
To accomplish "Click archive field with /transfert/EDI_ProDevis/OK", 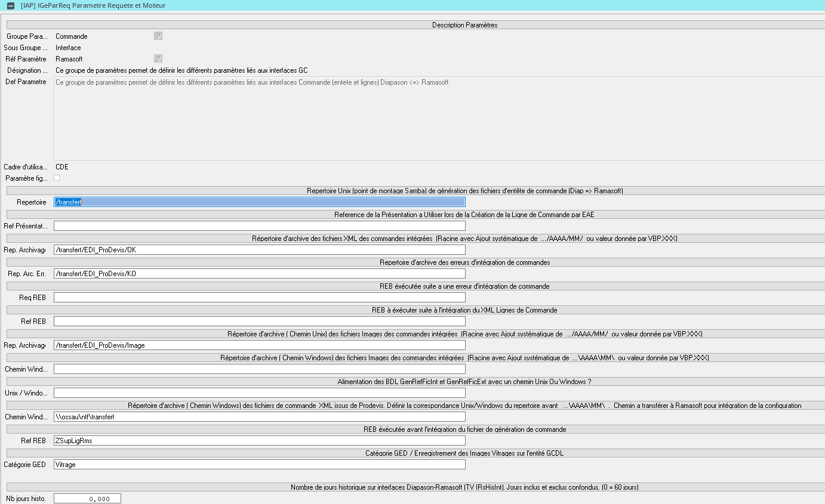I will pyautogui.click(x=259, y=250).
